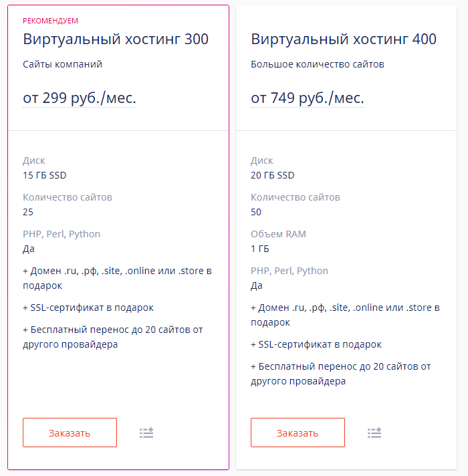
Task: Click the РЕКОМЕНДУЕМ badge label
Action: click(50, 21)
